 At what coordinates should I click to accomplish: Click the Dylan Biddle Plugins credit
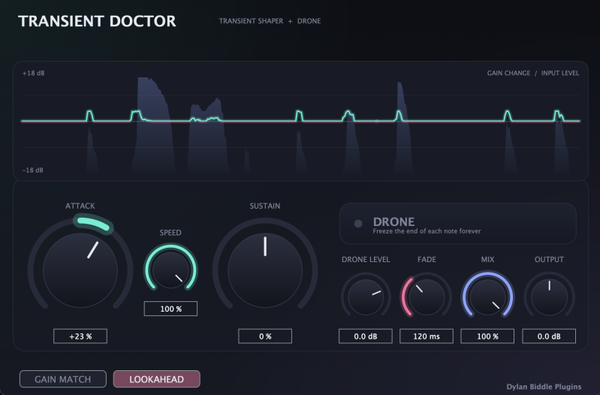pyautogui.click(x=544, y=387)
